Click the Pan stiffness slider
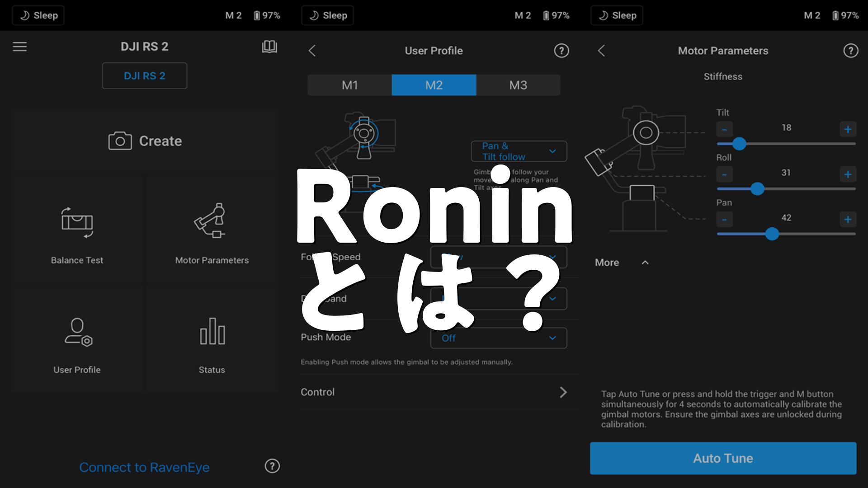Viewport: 868px width, 488px height. point(786,234)
